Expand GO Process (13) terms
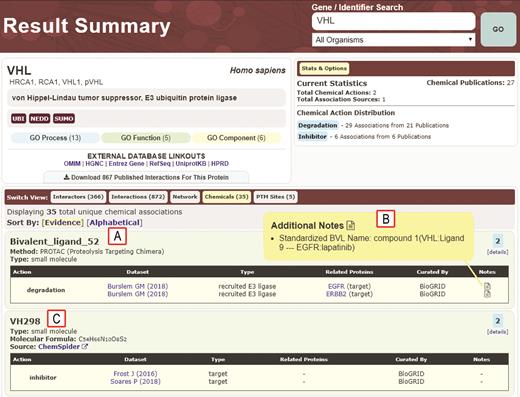Screen dimensions: 520x397 (55, 138)
